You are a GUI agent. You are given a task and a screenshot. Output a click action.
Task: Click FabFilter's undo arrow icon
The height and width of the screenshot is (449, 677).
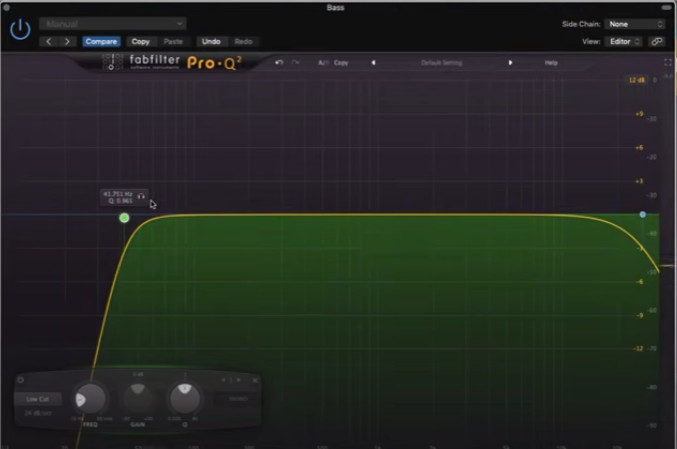pos(279,63)
